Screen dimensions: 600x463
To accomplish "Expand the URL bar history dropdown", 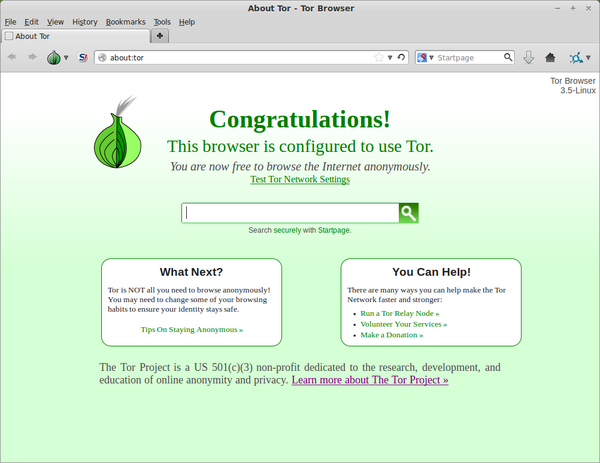I will pyautogui.click(x=390, y=57).
